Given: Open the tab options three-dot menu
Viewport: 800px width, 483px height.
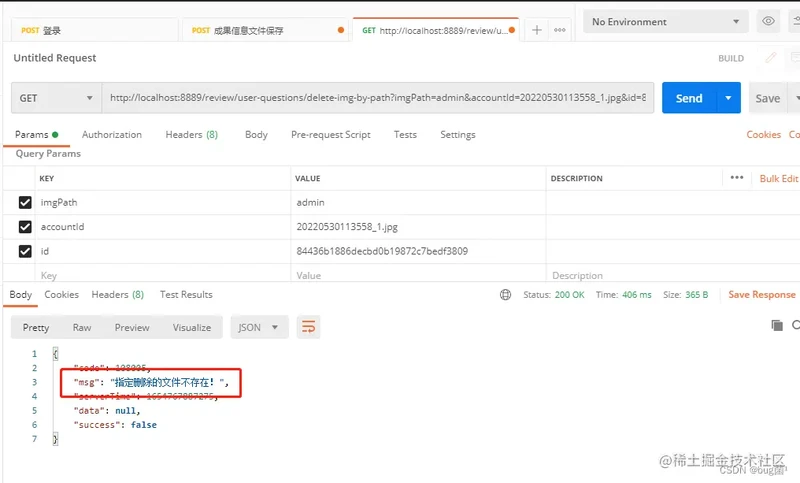Looking at the screenshot, I should [x=560, y=30].
